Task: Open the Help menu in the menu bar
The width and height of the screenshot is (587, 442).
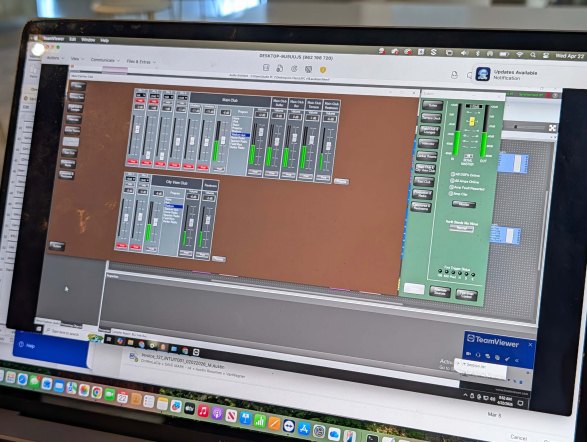Action: tap(104, 40)
